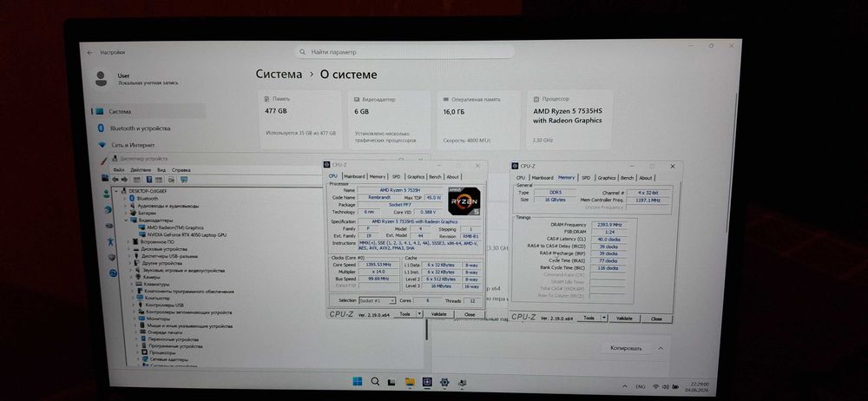Click the User account avatar icon
This screenshot has height=401, width=868.
(101, 79)
